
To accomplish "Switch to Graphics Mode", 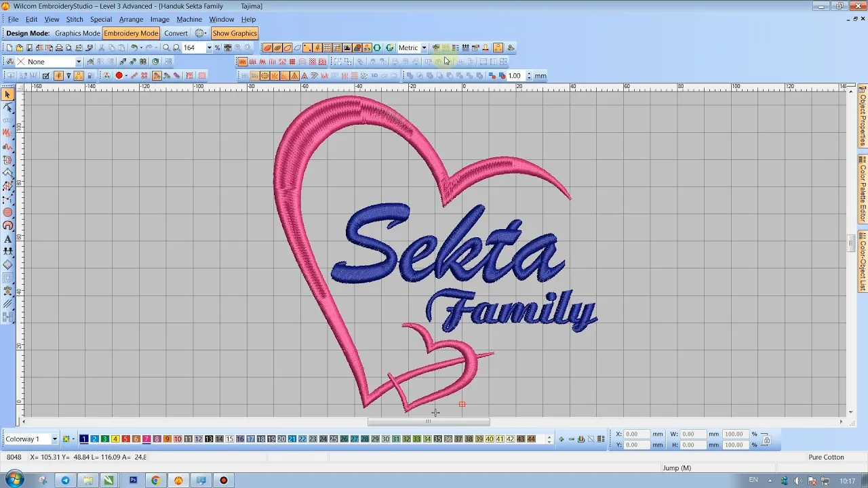I will pos(77,33).
